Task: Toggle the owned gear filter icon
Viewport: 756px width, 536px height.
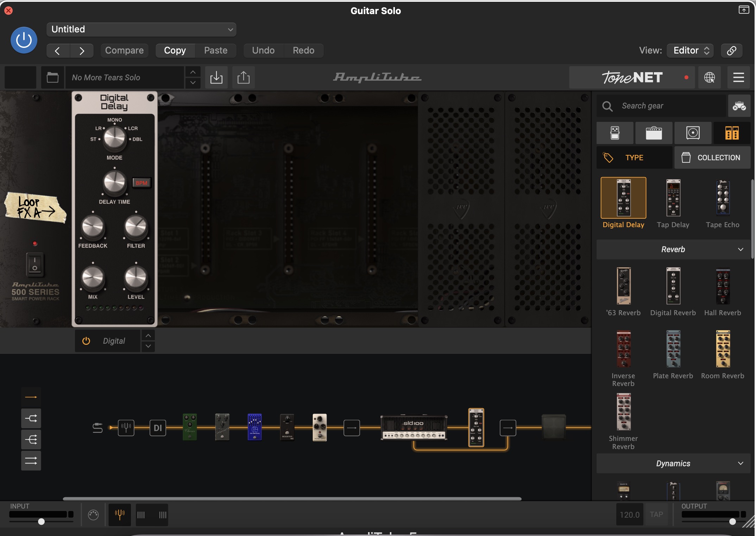Action: (739, 106)
